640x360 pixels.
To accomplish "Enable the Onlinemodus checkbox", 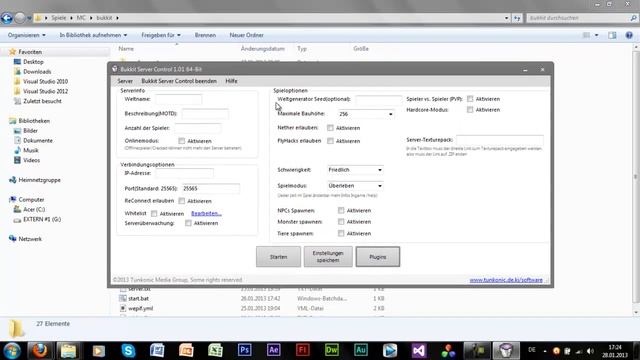I will [182, 141].
